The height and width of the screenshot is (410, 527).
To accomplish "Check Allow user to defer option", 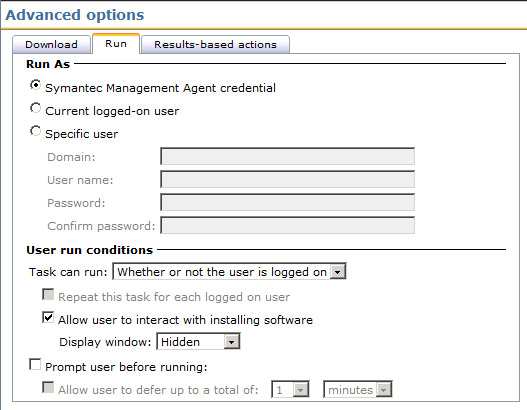I will [48, 387].
